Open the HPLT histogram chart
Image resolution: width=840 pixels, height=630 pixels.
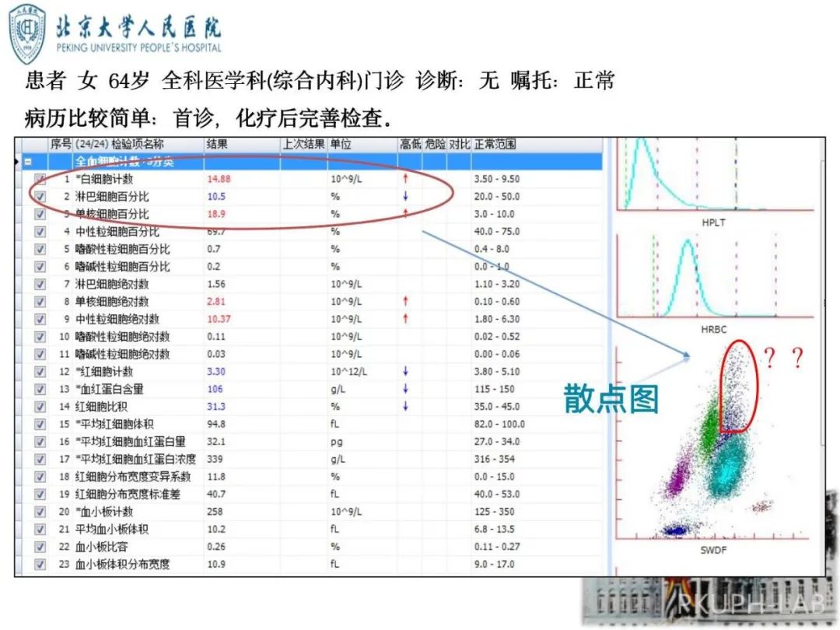(x=716, y=174)
